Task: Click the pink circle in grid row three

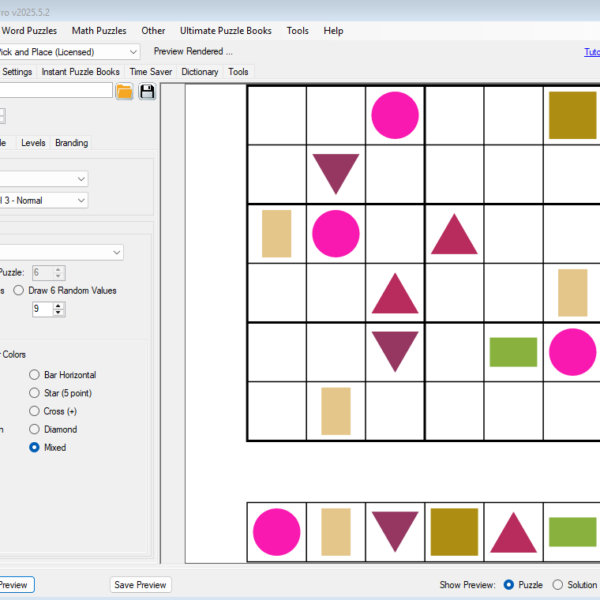Action: [336, 233]
